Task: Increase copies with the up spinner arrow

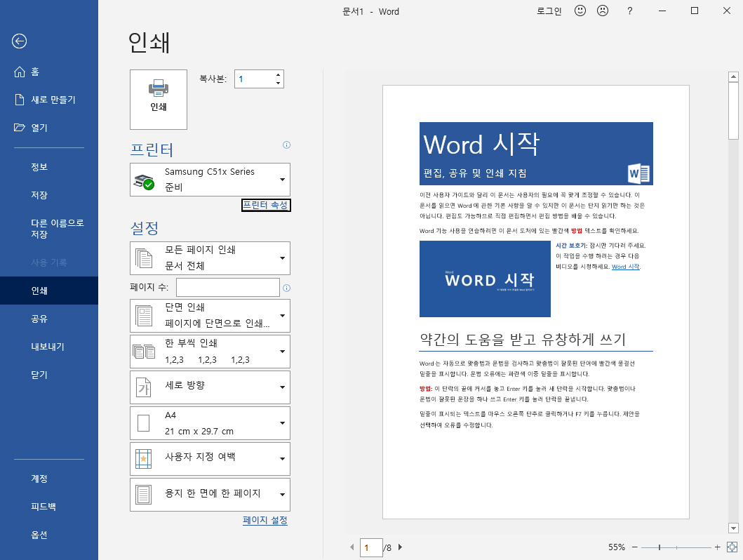Action: pyautogui.click(x=278, y=75)
